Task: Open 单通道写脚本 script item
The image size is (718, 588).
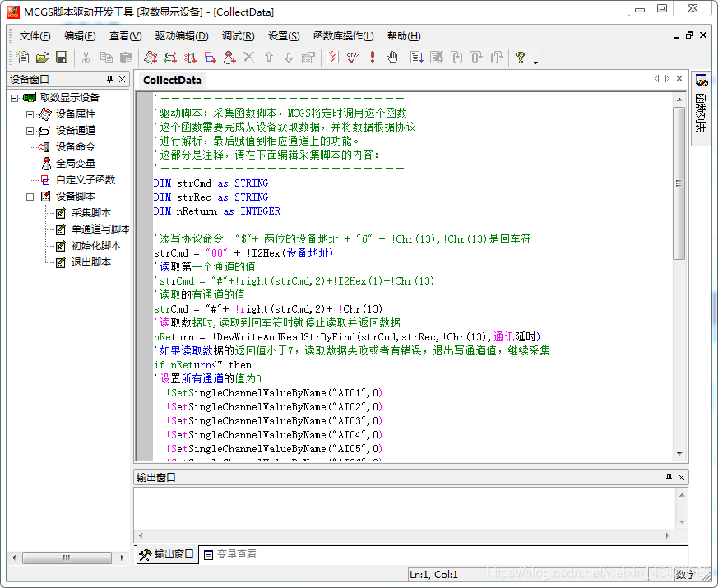Action: [100, 229]
